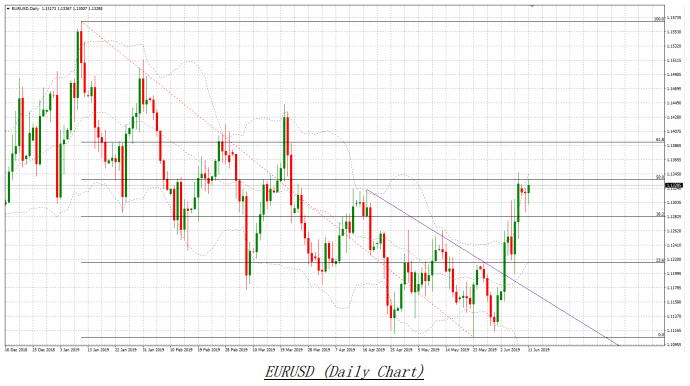Click the 25 Dec 2018 date label
Screen dimensions: 690x386
coord(43,350)
